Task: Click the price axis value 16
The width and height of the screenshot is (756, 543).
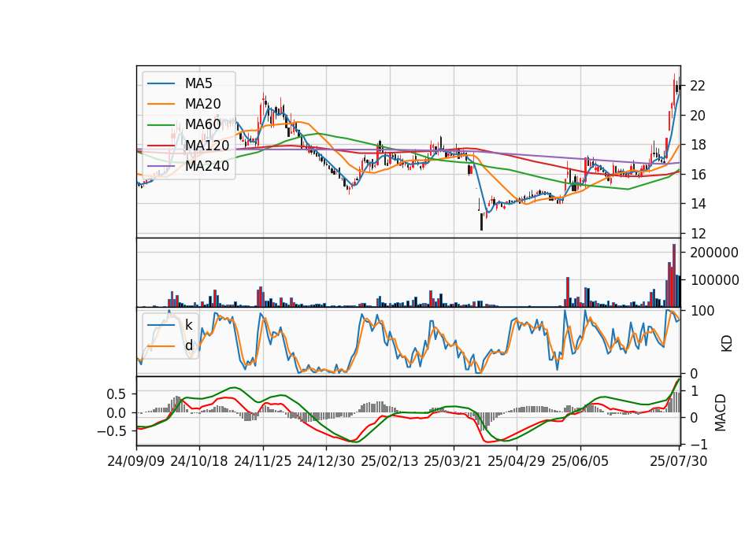Action: pos(698,175)
